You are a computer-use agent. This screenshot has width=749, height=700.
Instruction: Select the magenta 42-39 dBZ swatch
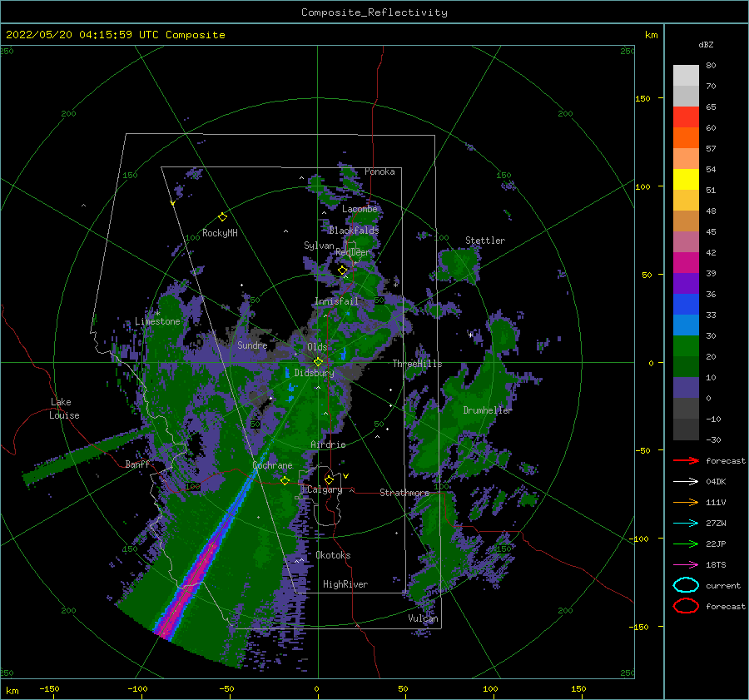click(686, 262)
